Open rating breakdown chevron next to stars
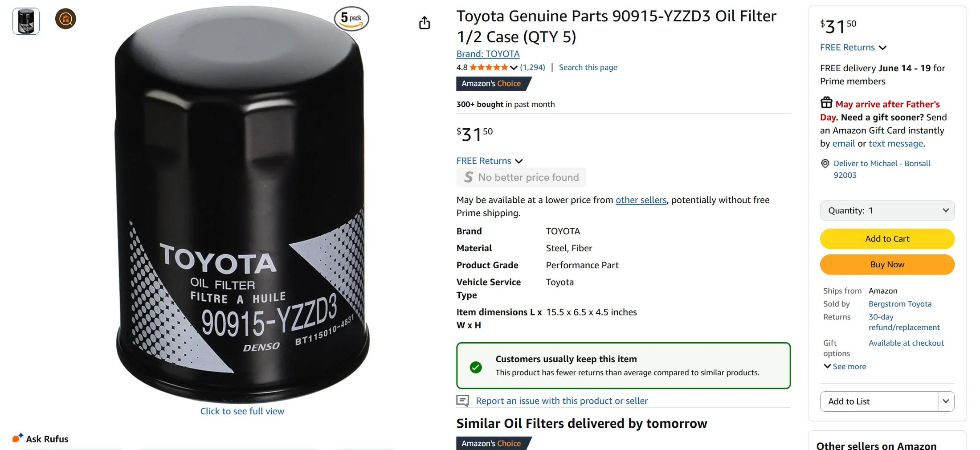 (x=514, y=68)
